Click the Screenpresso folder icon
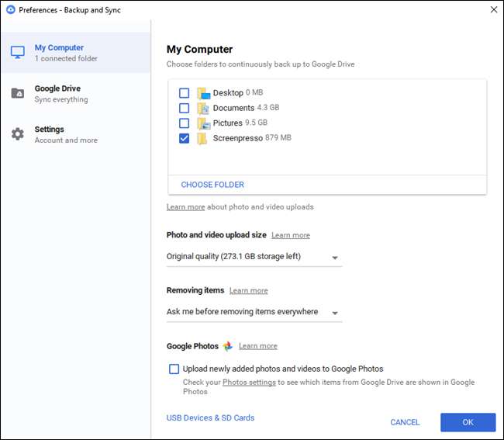Screen dimensions: 504x440 [x=202, y=138]
